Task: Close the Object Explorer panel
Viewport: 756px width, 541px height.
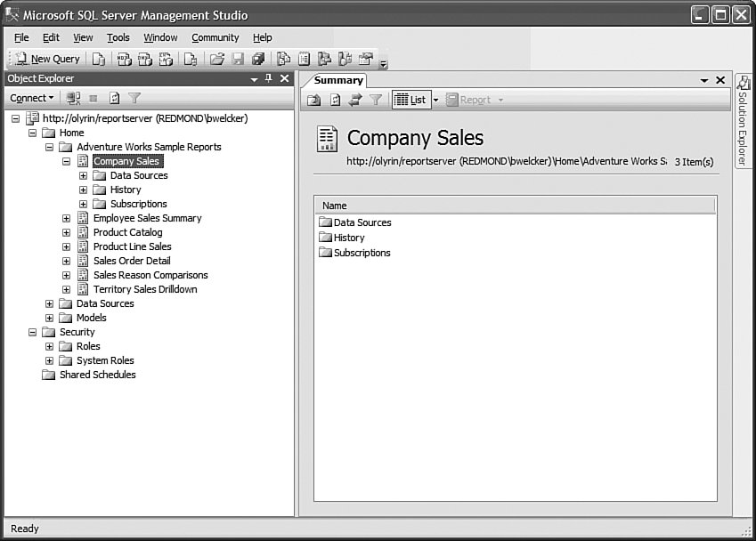Action: tap(285, 78)
